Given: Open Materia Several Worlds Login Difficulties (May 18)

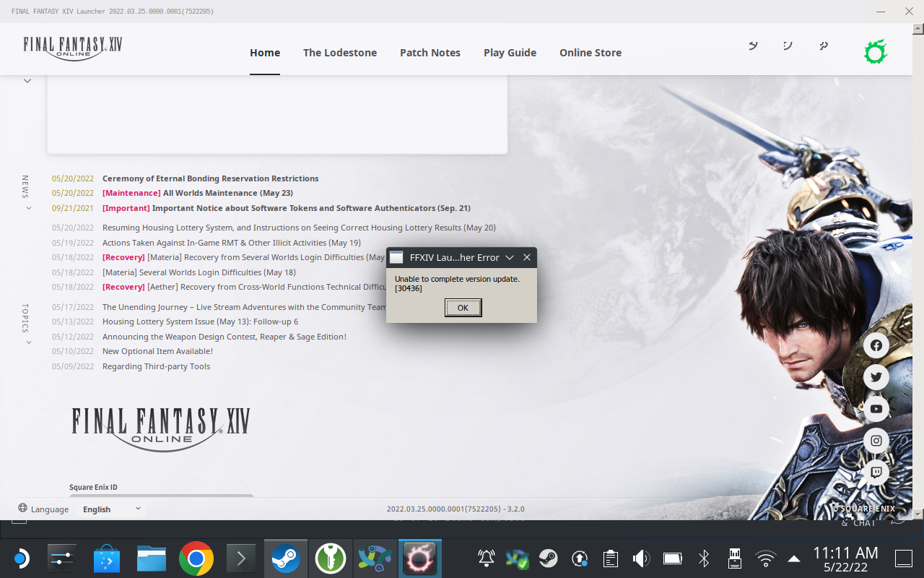Looking at the screenshot, I should pos(199,272).
